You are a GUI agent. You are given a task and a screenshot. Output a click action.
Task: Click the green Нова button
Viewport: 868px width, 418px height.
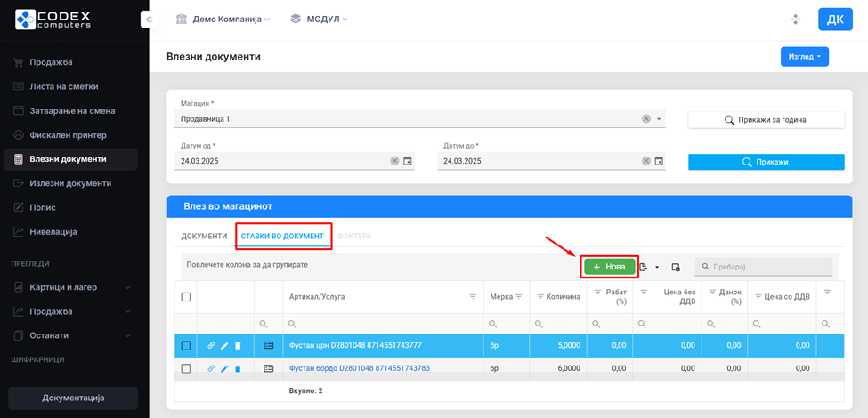point(610,267)
